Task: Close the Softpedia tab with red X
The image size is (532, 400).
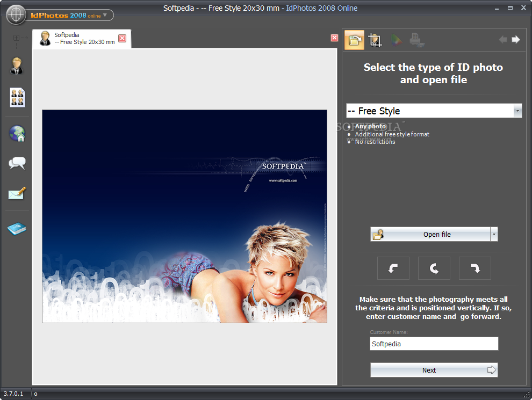Action: 123,38
